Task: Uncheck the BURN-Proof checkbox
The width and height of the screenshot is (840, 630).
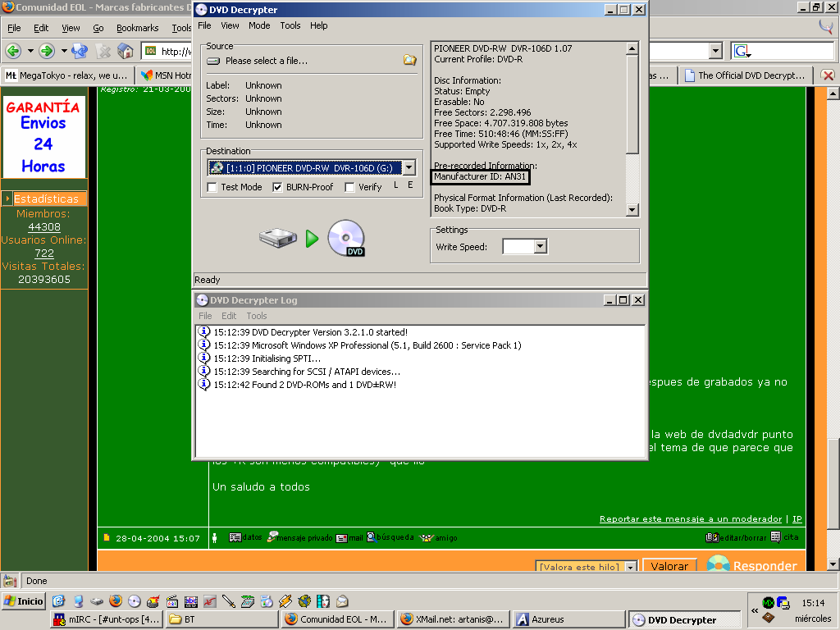Action: pos(277,187)
